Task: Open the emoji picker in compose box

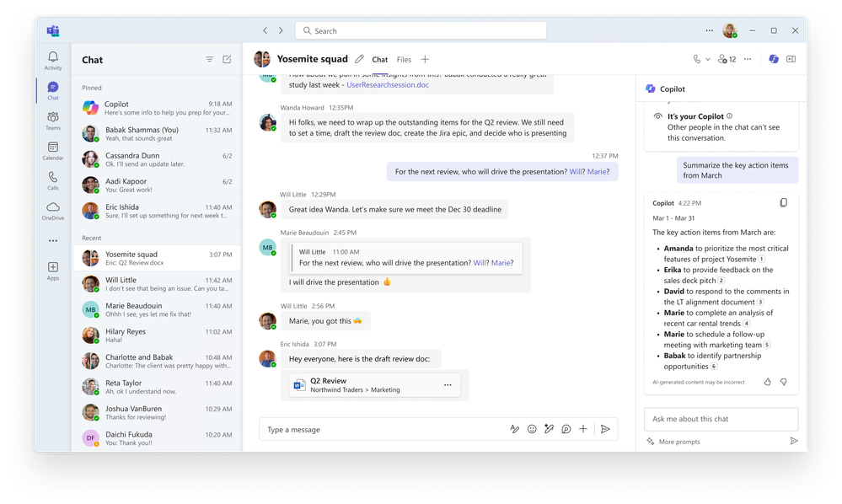Action: tap(532, 429)
